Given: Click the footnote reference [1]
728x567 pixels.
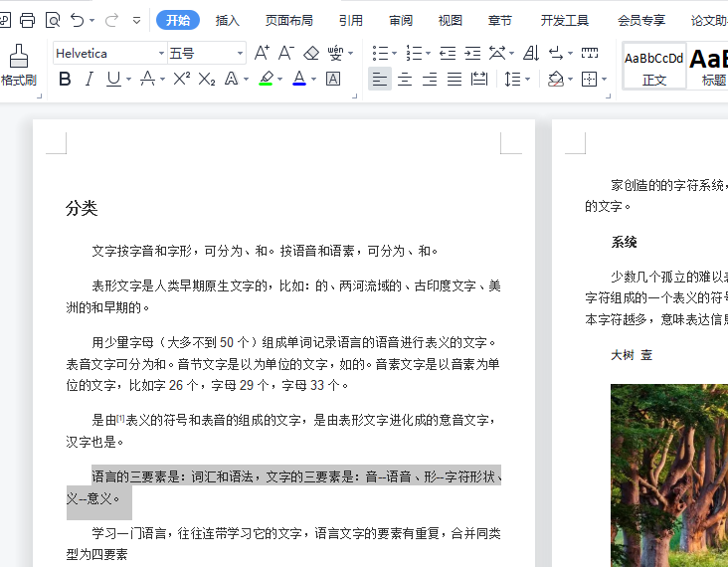Looking at the screenshot, I should (x=120, y=418).
